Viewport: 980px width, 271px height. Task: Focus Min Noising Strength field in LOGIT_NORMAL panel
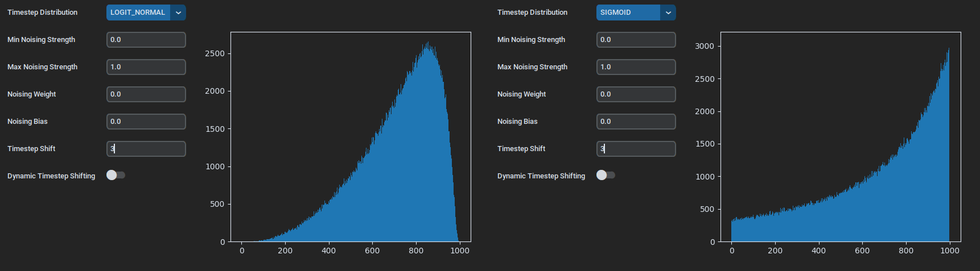[x=146, y=40]
